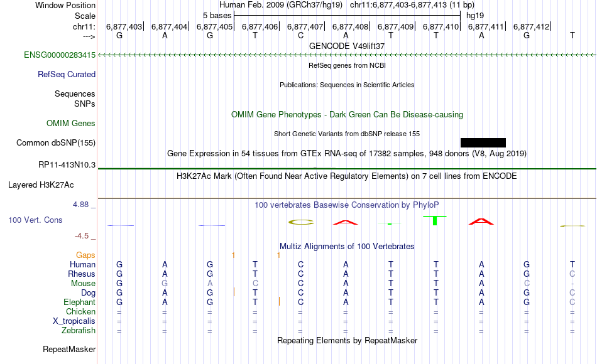
Task: Click Short Genetic Variants from dbSNP release 155
Action: [x=347, y=134]
